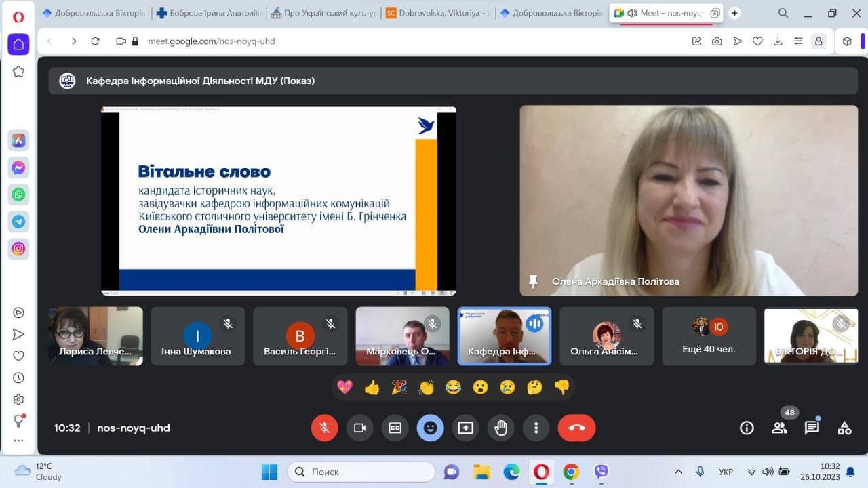Open meeting details info icon

point(747,428)
